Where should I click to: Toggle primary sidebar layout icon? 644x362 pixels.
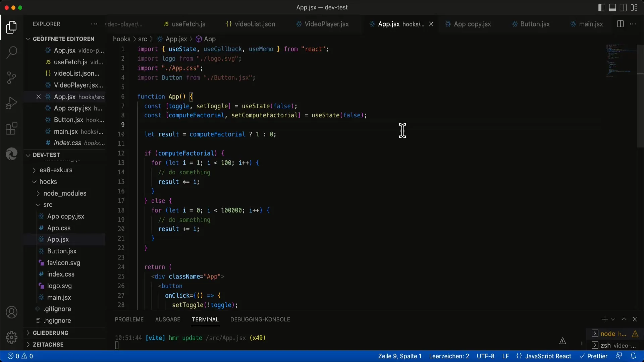(602, 7)
